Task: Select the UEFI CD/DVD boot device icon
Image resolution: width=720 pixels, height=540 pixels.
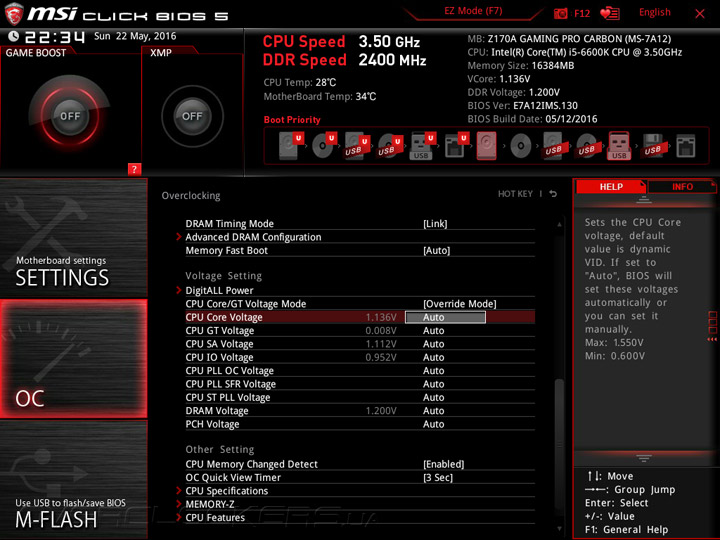Action: click(324, 146)
